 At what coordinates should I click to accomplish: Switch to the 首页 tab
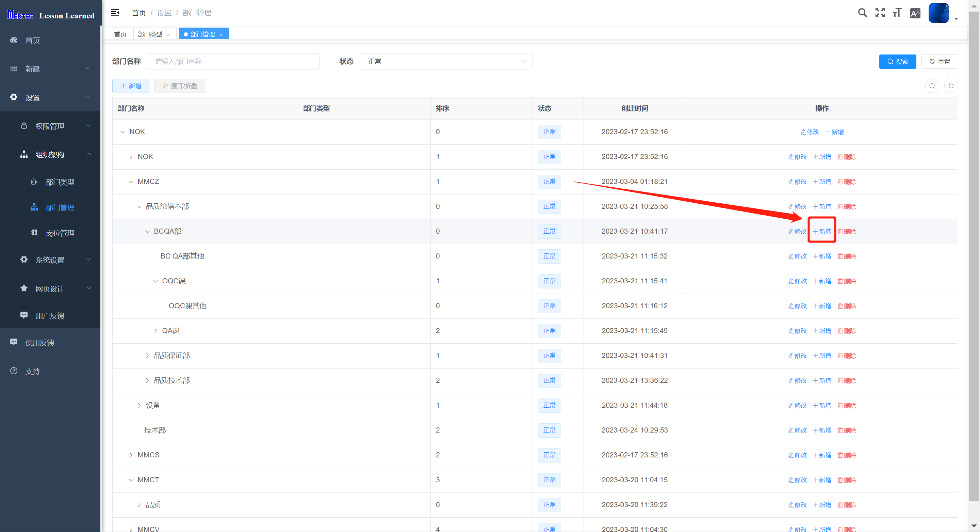point(120,34)
